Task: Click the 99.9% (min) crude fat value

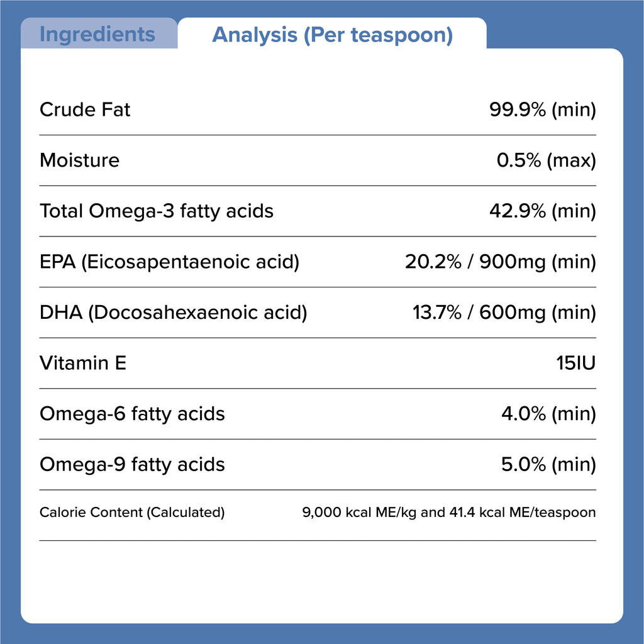Action: [x=542, y=109]
